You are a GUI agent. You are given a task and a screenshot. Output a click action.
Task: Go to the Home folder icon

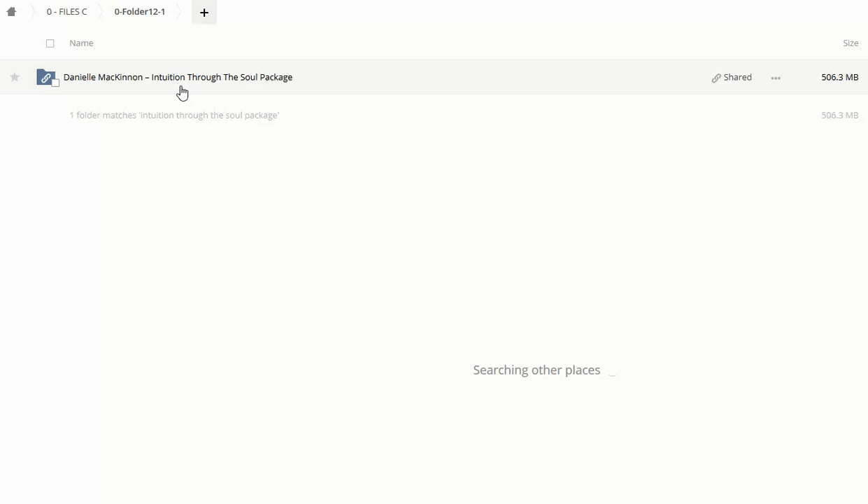[x=11, y=12]
